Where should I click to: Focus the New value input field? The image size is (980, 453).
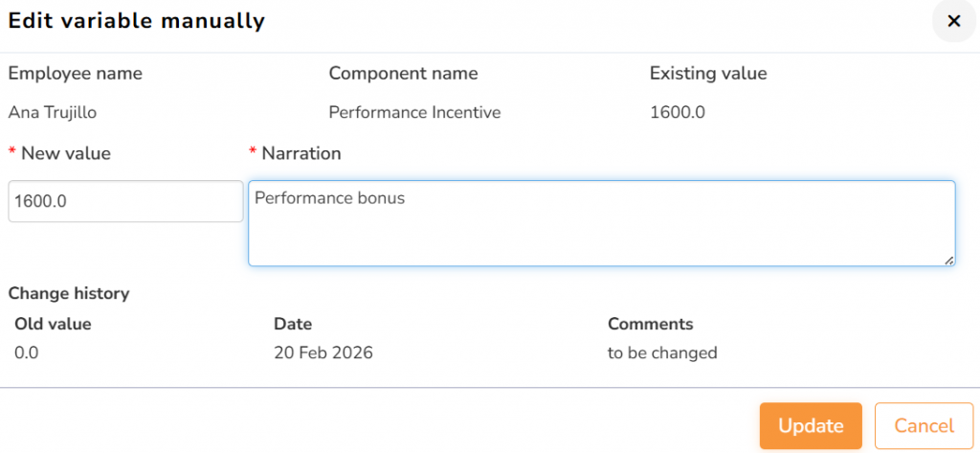(x=124, y=201)
